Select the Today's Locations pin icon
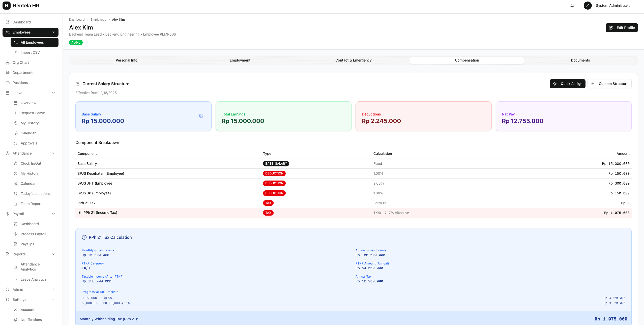The width and height of the screenshot is (644, 325). click(x=16, y=193)
